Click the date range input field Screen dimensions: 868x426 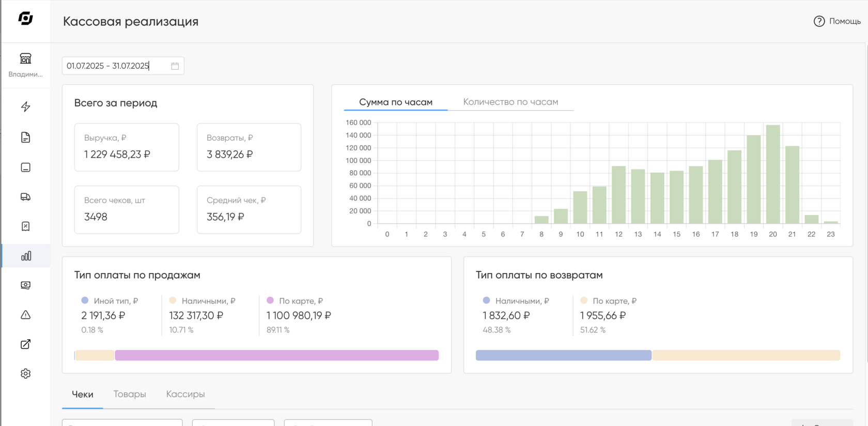click(x=123, y=66)
